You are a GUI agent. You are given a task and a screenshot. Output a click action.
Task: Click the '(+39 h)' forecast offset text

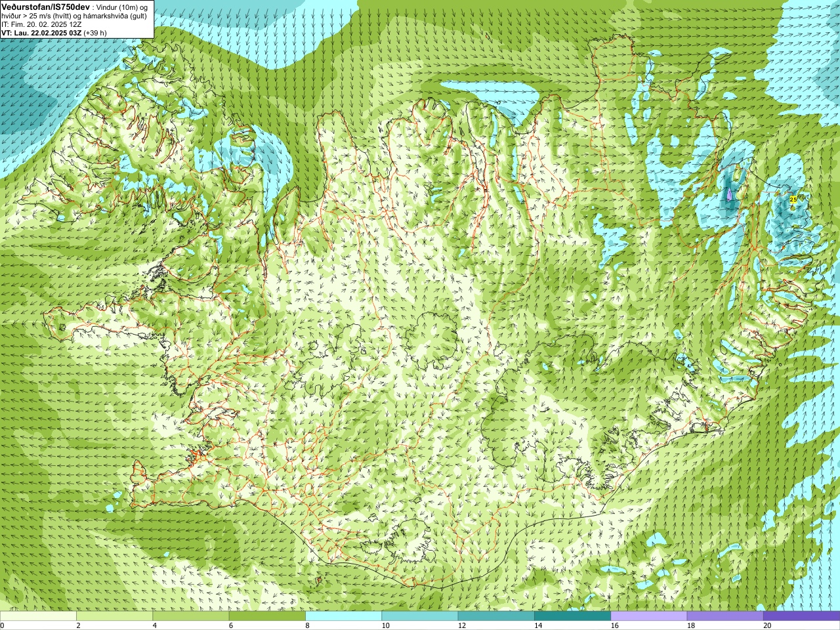click(x=95, y=33)
